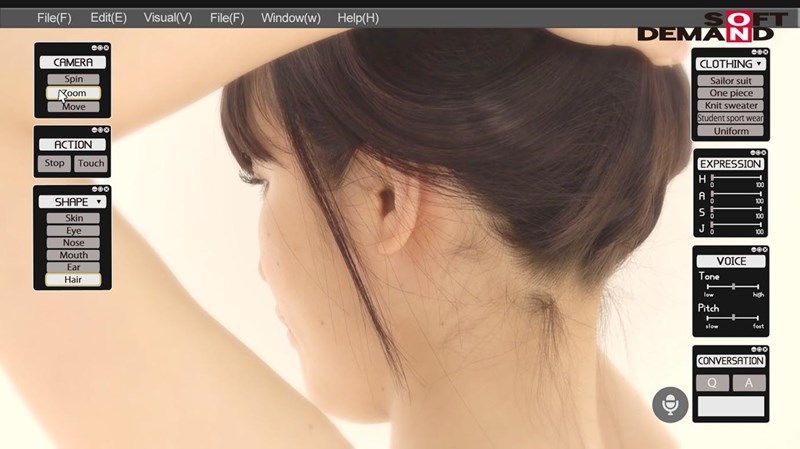This screenshot has width=800, height=449.
Task: Close the VOICE panel
Action: tap(765, 250)
